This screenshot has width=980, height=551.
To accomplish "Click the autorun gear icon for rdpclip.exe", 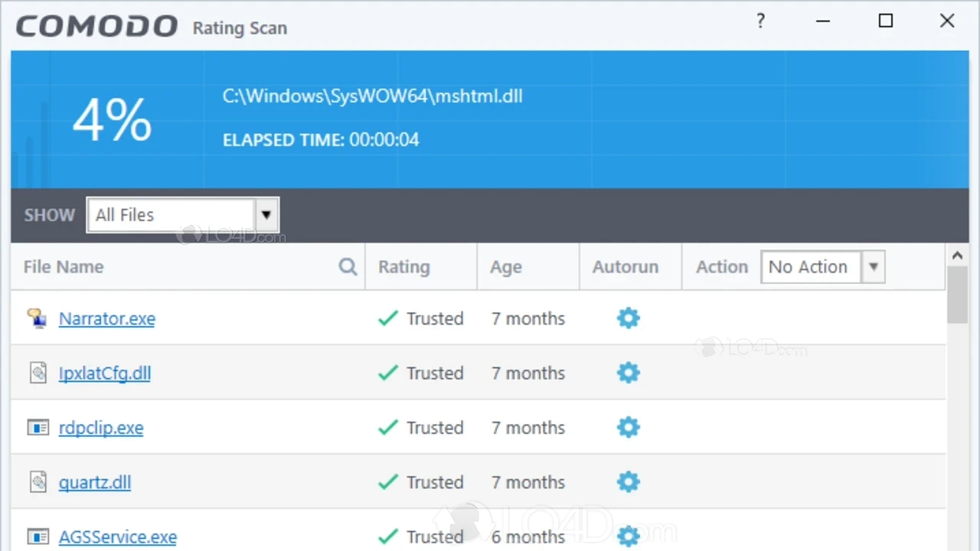I will tap(628, 427).
